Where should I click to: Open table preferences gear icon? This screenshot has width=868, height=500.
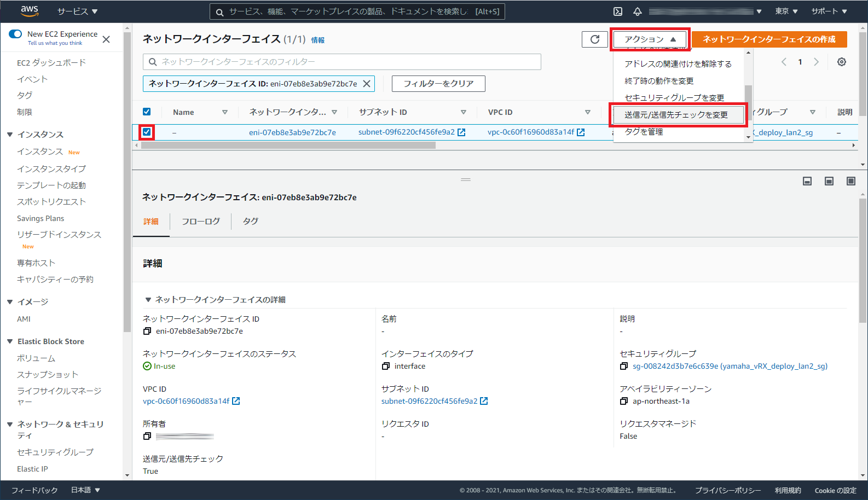tap(842, 62)
